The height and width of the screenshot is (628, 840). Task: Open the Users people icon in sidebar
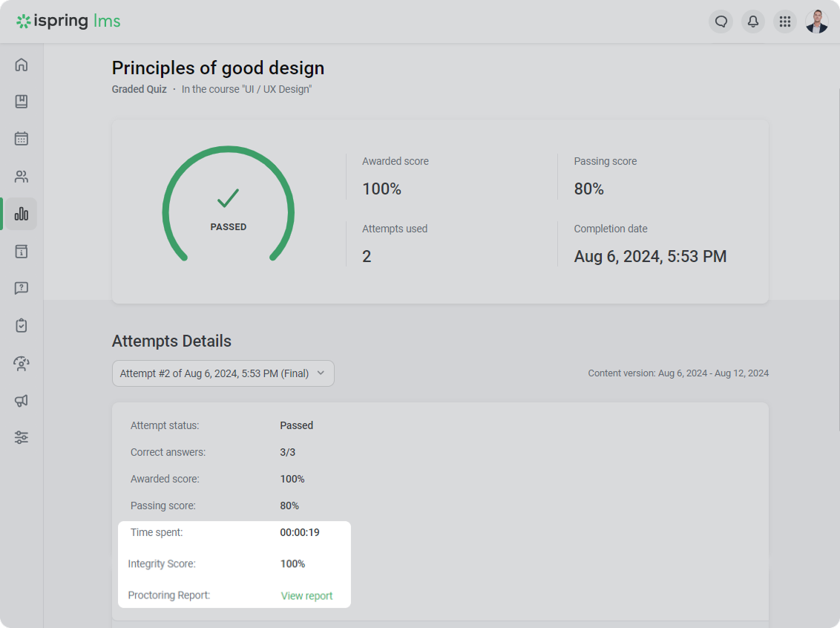[x=22, y=177]
